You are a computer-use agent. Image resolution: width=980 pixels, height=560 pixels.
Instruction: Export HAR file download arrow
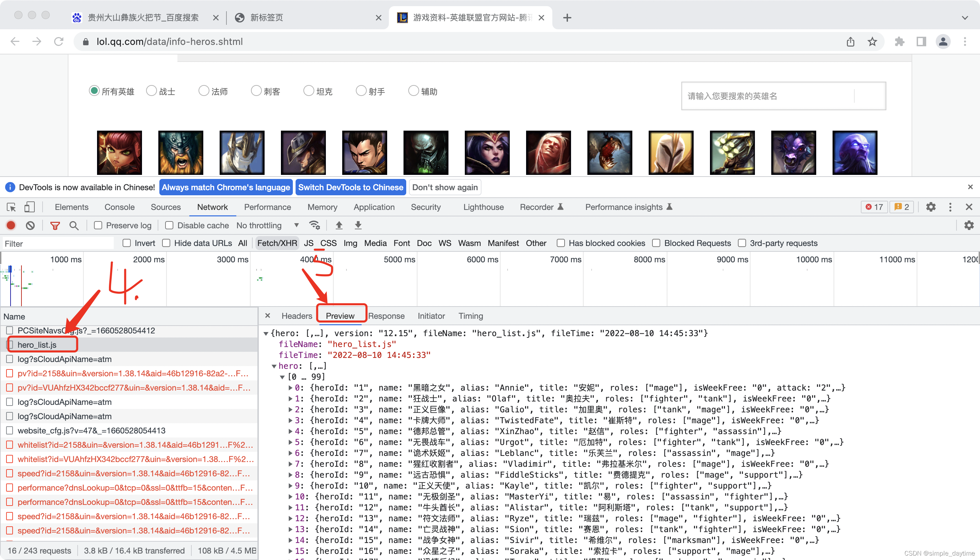point(358,225)
